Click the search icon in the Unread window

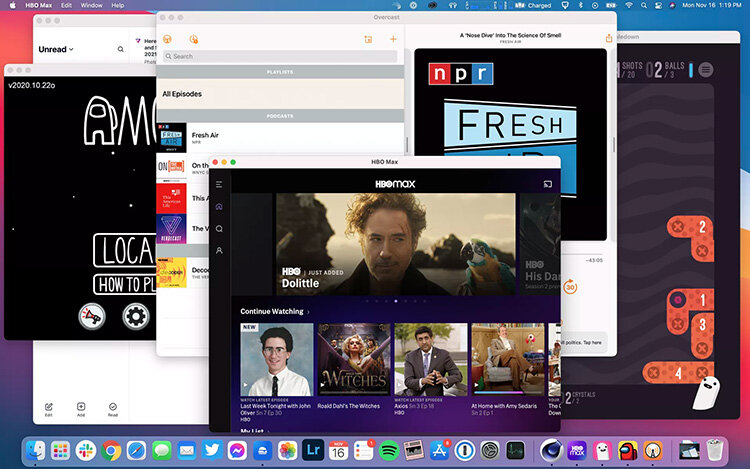tap(121, 49)
